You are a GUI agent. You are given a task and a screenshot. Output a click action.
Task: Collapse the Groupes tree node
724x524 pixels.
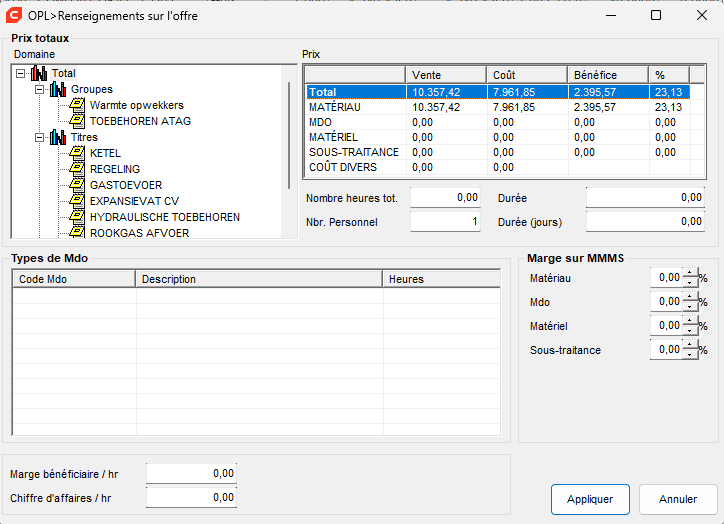[x=40, y=90]
